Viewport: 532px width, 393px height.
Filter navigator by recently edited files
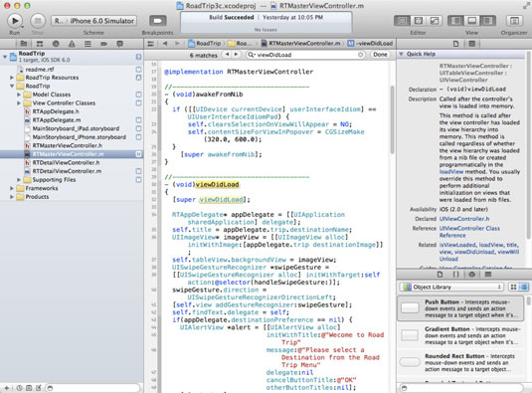19,388
